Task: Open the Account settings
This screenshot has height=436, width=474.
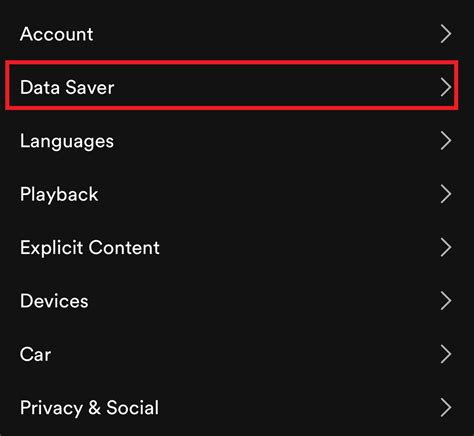Action: coord(237,34)
